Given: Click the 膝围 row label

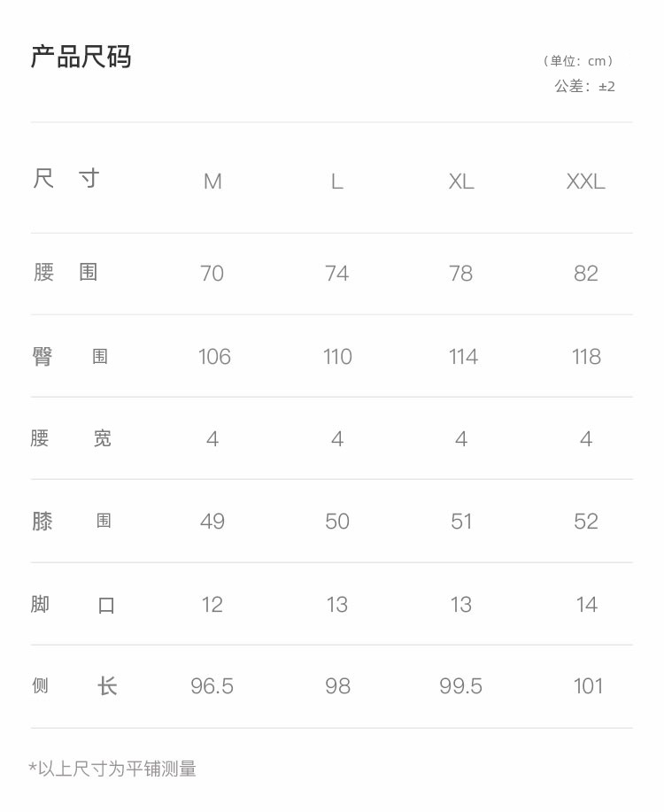Looking at the screenshot, I should click(x=72, y=521).
